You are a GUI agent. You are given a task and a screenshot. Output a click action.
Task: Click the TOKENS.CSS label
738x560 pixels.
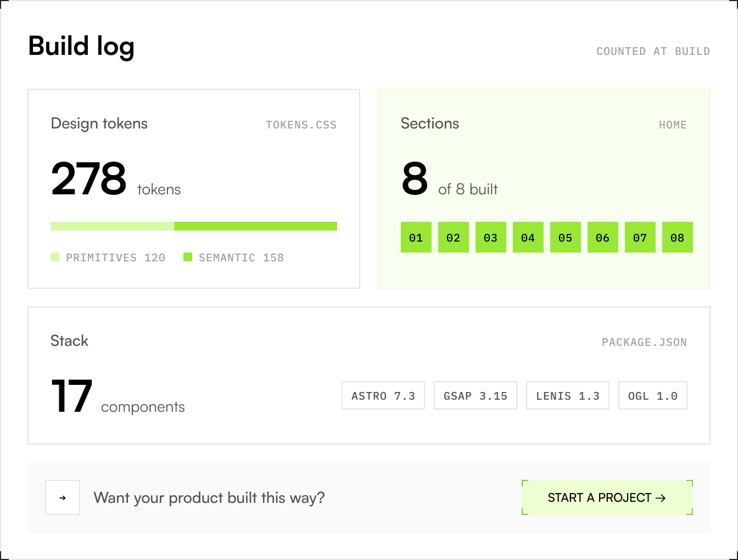click(x=301, y=125)
